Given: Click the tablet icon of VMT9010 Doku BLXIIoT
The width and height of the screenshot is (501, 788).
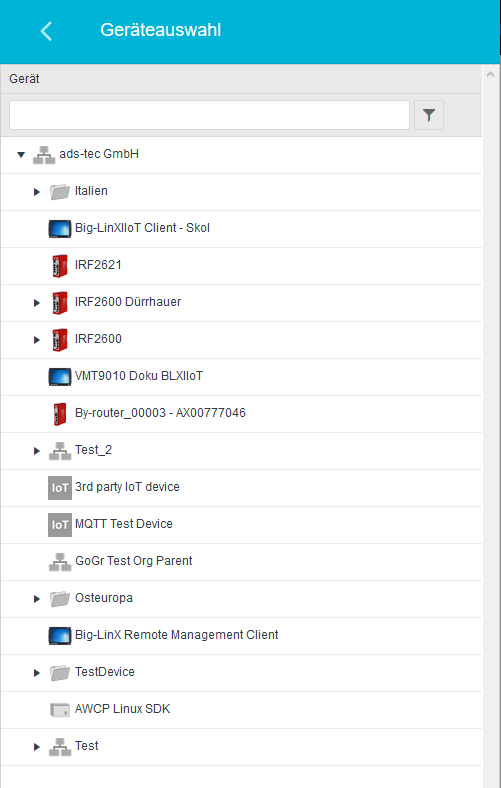Looking at the screenshot, I should 60,376.
